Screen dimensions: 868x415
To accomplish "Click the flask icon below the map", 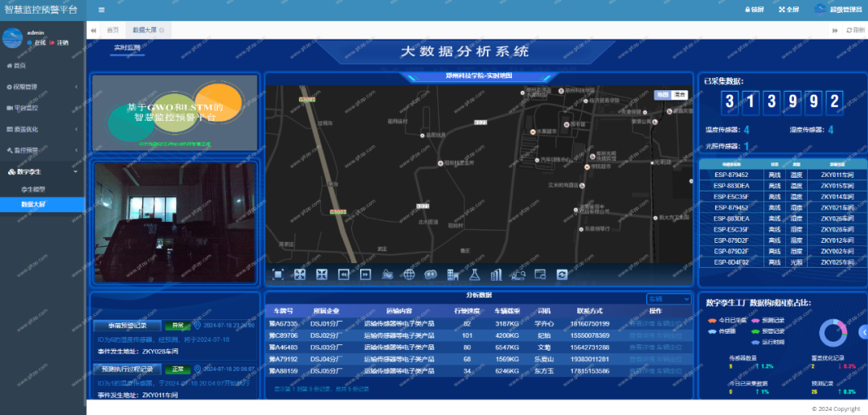I will click(x=474, y=274).
